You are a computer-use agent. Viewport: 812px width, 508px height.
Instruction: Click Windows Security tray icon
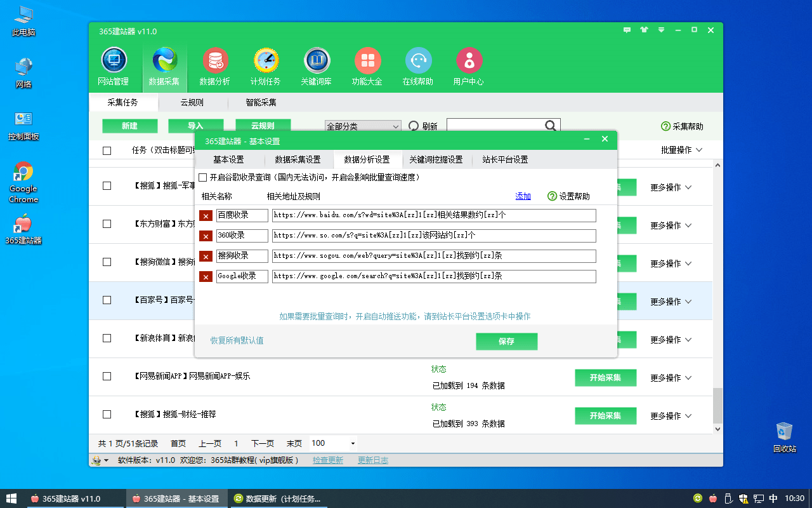click(743, 498)
